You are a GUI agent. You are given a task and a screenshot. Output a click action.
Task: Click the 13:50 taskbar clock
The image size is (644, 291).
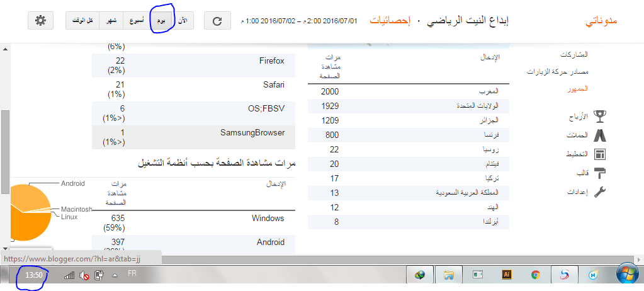34,275
